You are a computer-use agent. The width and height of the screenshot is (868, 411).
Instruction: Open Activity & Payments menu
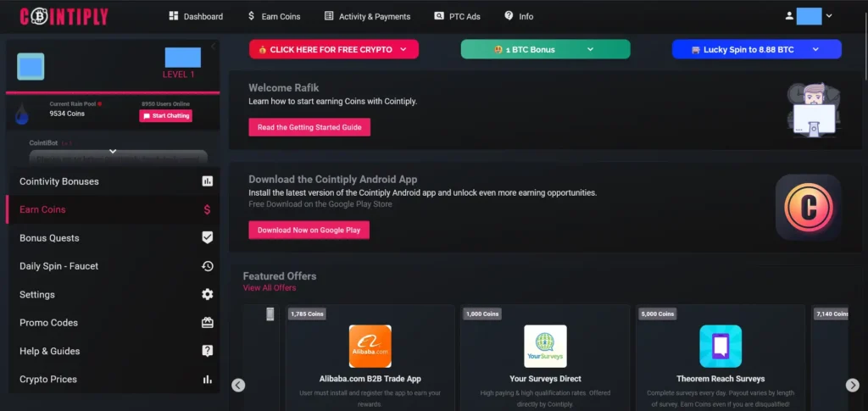click(x=368, y=16)
